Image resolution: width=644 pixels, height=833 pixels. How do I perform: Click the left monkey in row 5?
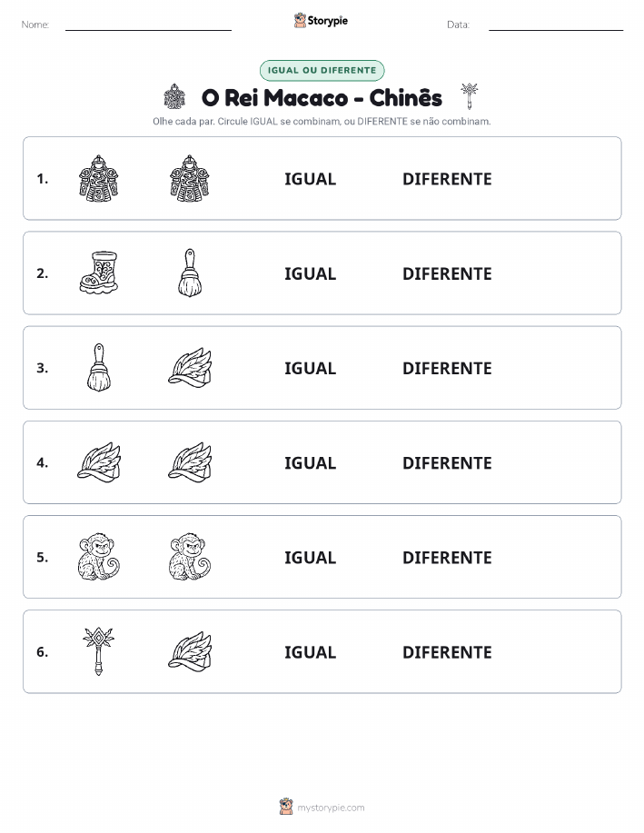point(99,557)
